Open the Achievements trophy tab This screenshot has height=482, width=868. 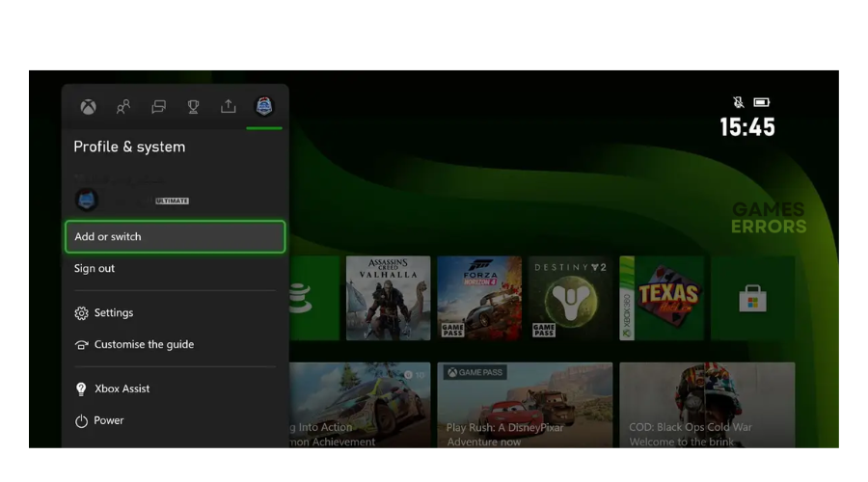pos(193,106)
